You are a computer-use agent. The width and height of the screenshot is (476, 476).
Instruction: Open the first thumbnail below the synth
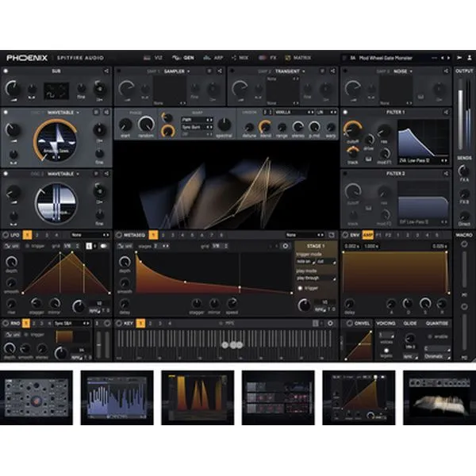[36, 397]
